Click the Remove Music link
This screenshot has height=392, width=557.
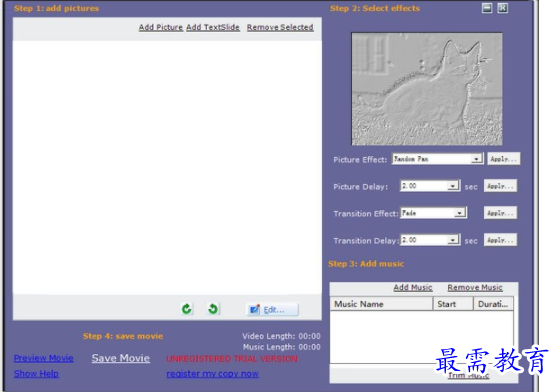(475, 287)
